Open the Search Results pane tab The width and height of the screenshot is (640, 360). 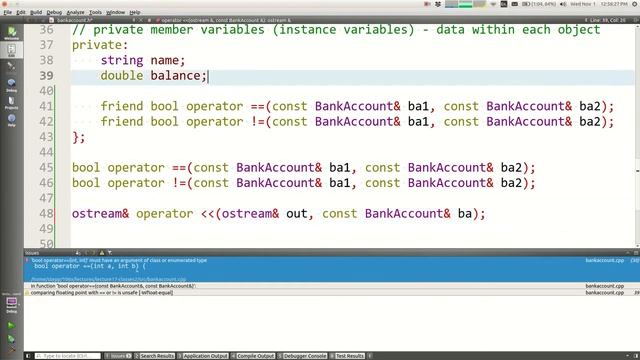point(155,356)
